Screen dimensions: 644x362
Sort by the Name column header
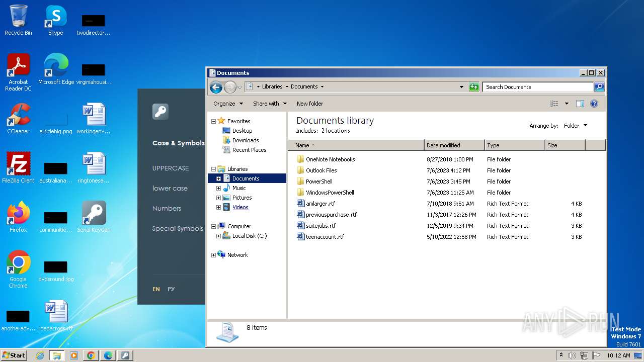click(x=356, y=145)
